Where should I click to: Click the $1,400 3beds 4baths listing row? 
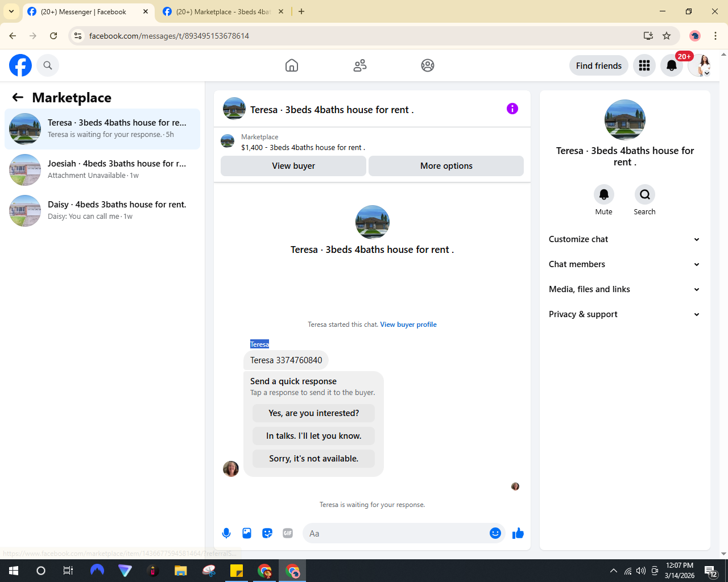point(372,142)
